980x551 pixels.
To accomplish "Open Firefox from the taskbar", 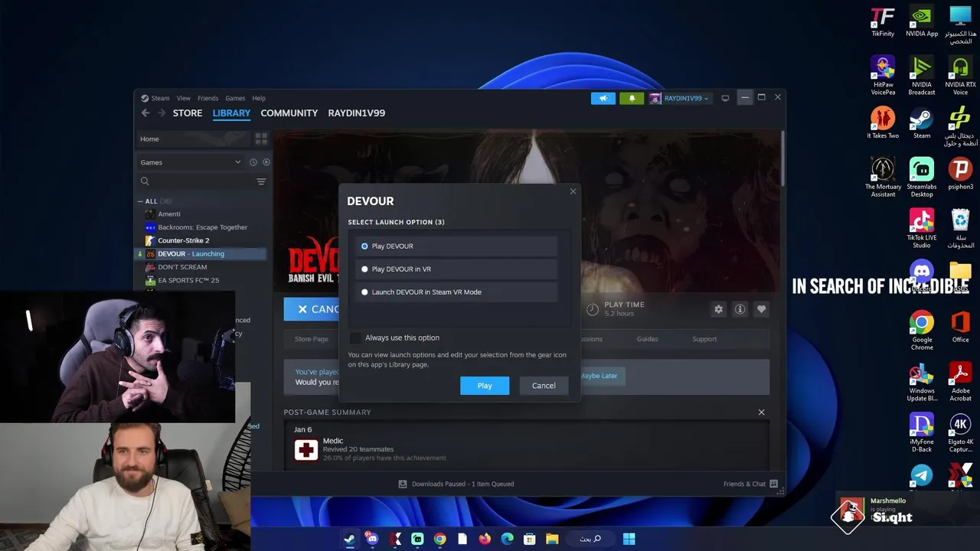I will [485, 539].
